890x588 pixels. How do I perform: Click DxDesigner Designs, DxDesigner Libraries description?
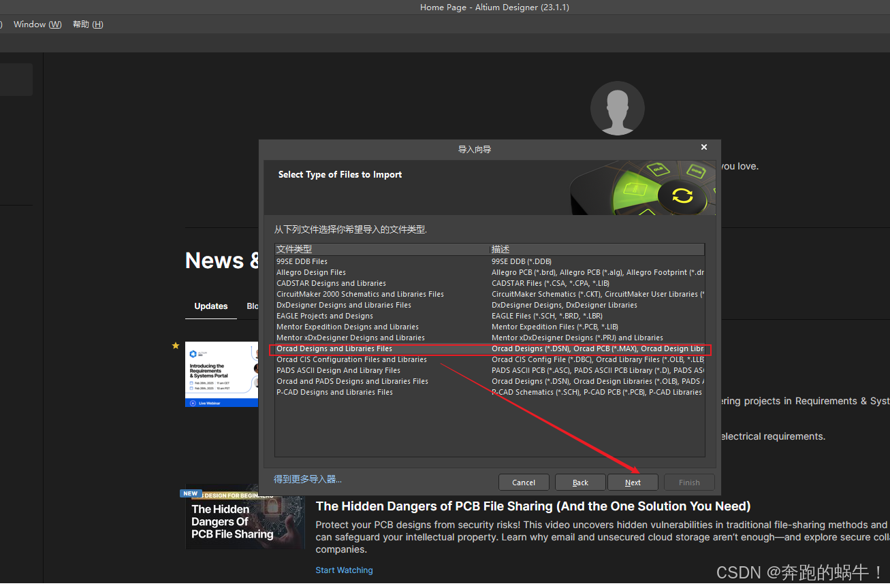565,305
